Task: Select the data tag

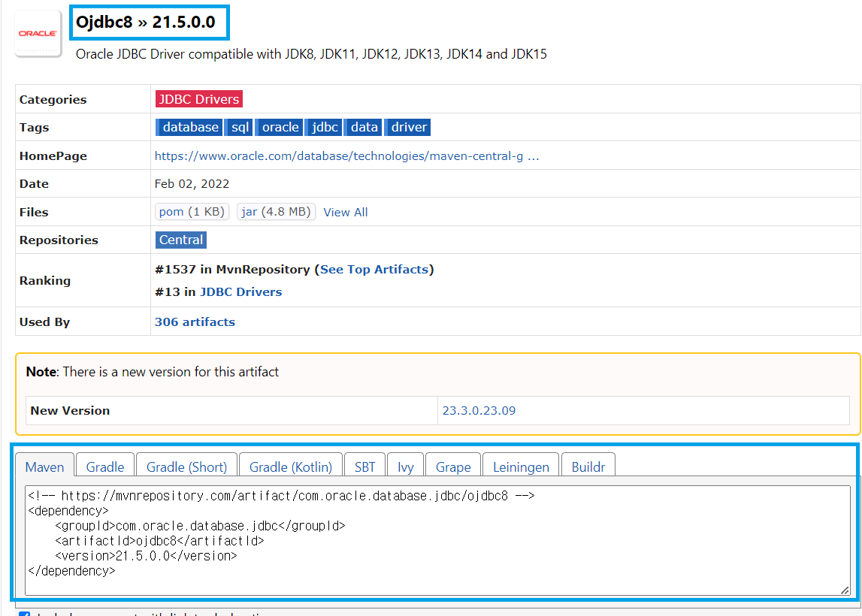Action: click(363, 127)
